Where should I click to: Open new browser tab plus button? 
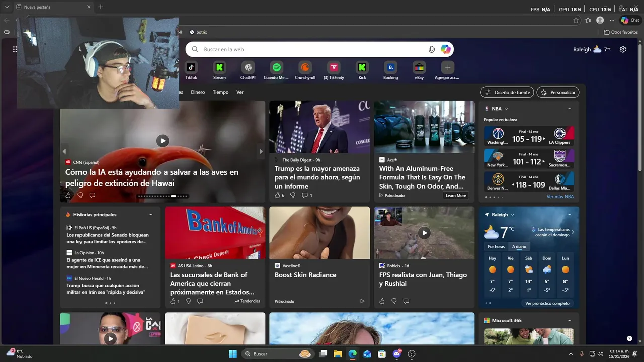[101, 7]
